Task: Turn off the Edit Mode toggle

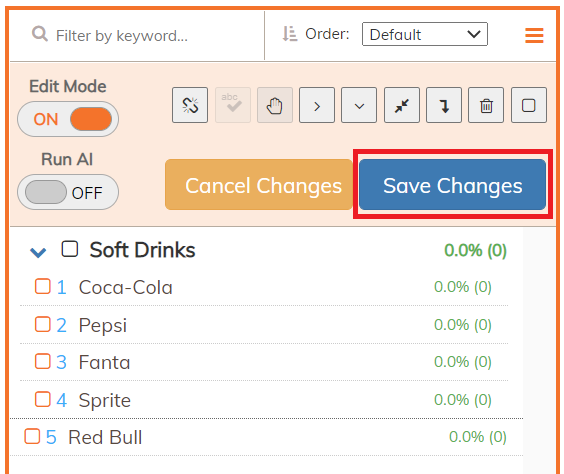Action: (68, 119)
